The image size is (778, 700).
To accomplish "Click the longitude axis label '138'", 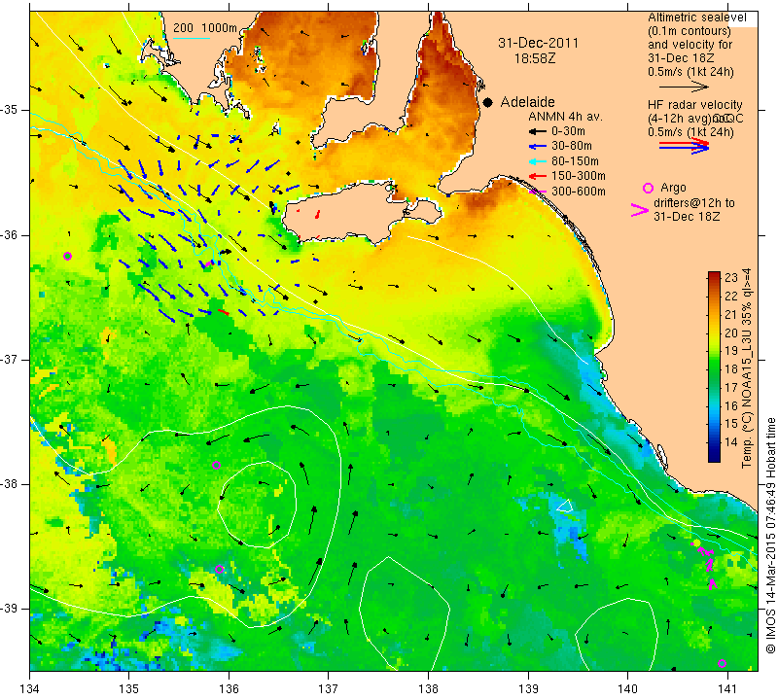I will (x=428, y=688).
